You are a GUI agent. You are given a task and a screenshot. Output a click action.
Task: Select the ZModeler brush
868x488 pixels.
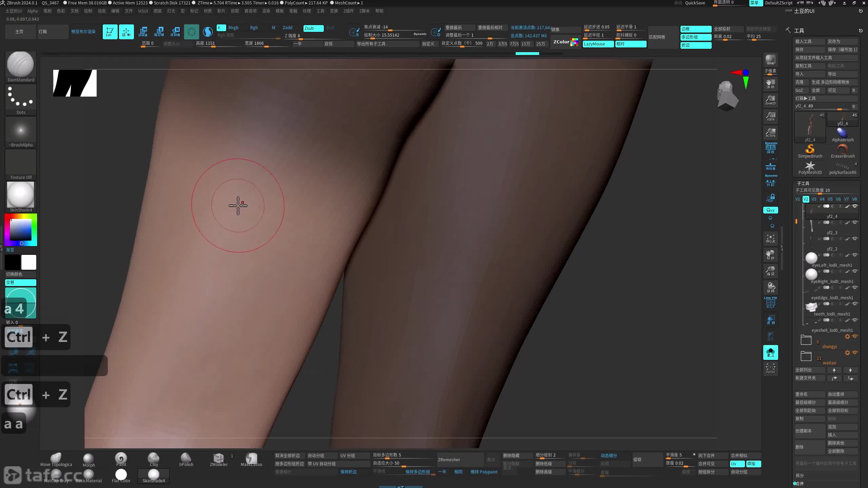coord(219,460)
